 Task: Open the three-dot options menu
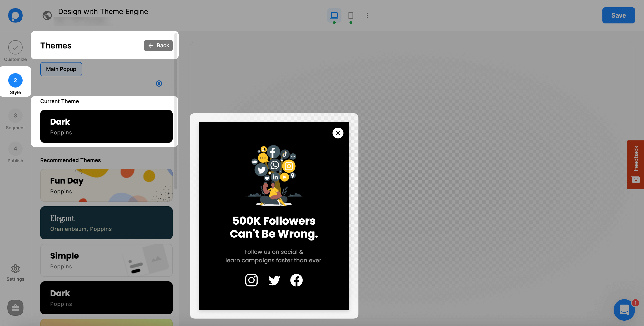coord(367,15)
